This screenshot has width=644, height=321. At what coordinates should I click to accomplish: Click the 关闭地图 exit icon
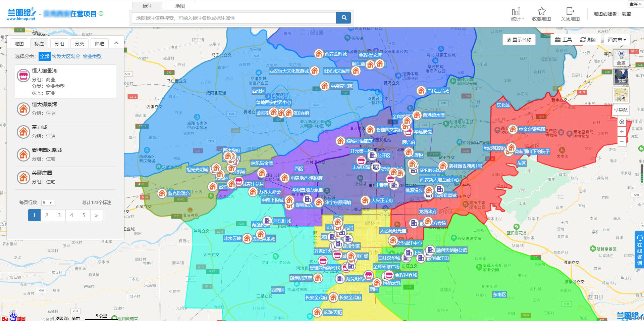click(x=570, y=11)
